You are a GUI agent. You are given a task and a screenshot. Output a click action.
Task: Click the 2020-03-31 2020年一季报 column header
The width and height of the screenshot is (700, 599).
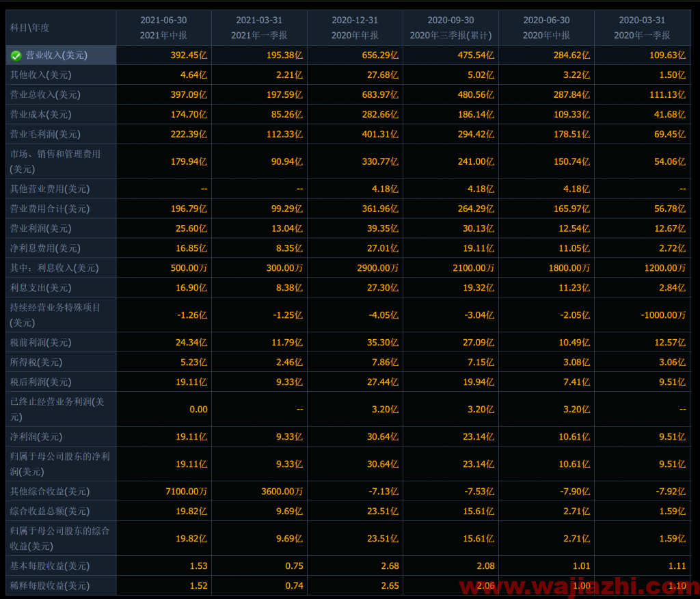[x=642, y=28]
